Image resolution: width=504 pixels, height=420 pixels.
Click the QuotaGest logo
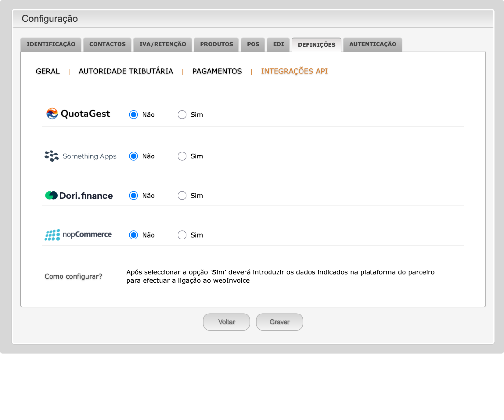coord(78,114)
